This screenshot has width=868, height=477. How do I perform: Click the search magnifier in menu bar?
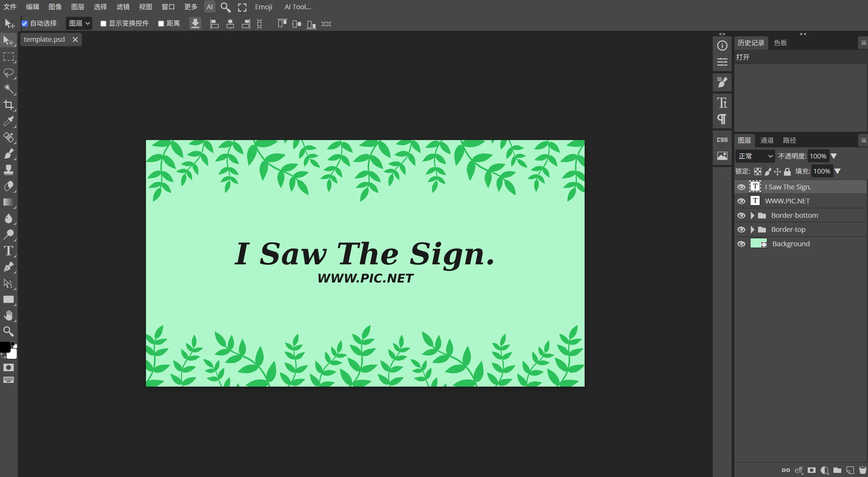tap(225, 7)
